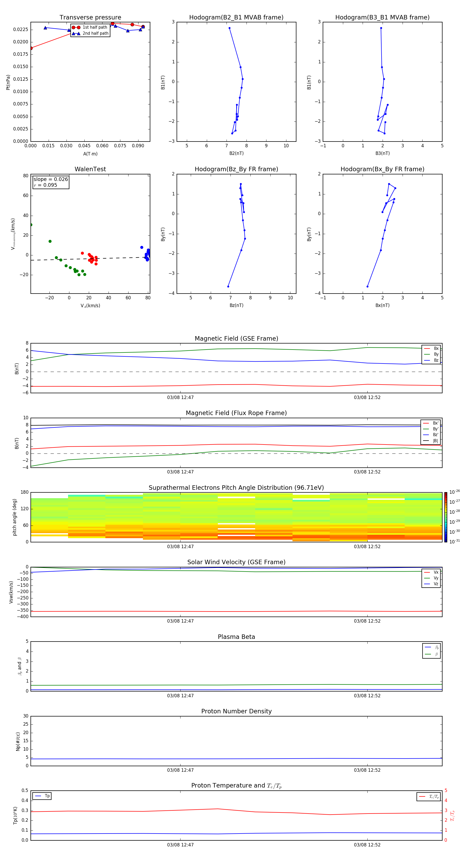Viewport: 473px width, 868px height.
Task: Select "Magnetic Field (GSE Frame)" title
Action: click(236, 339)
